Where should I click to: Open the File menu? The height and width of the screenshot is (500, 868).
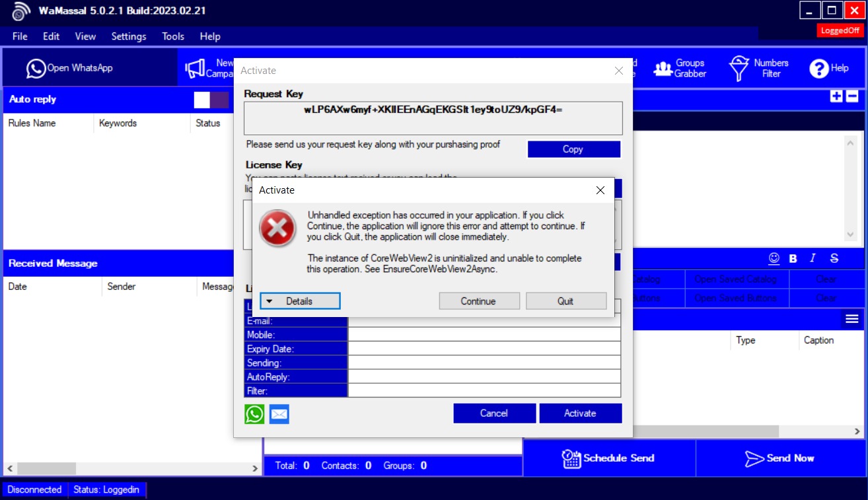[x=20, y=36]
